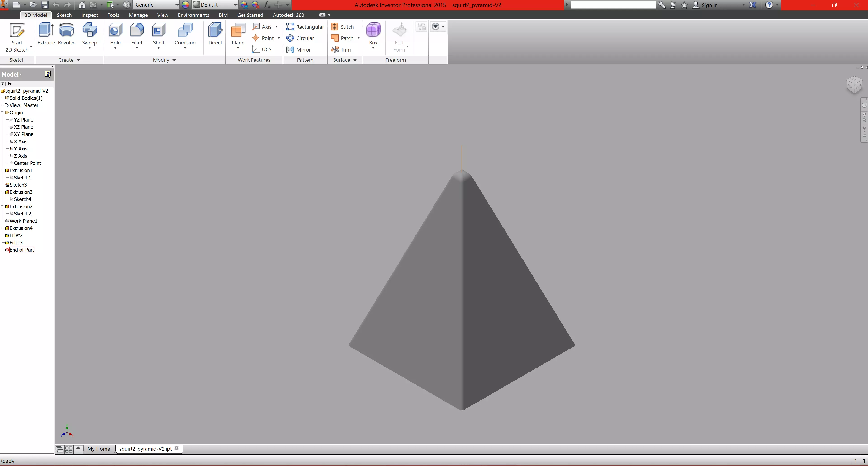Open the appearance color wheel adjuster

pos(185,5)
